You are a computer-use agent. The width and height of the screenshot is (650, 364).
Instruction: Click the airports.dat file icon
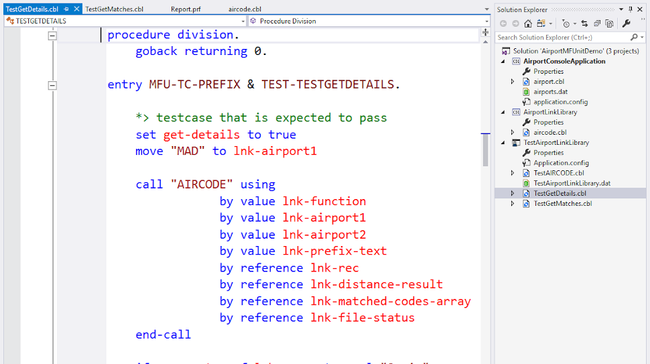(526, 92)
